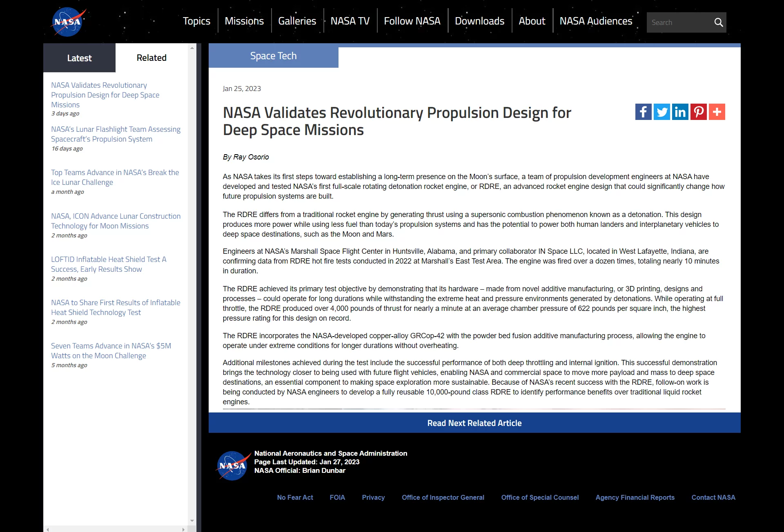Image resolution: width=784 pixels, height=532 pixels.
Task: Open Break the Ice Lunar Challenge link
Action: point(115,177)
